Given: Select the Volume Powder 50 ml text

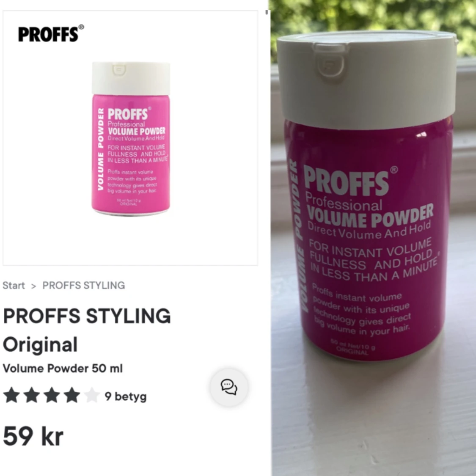Looking at the screenshot, I should point(63,369).
